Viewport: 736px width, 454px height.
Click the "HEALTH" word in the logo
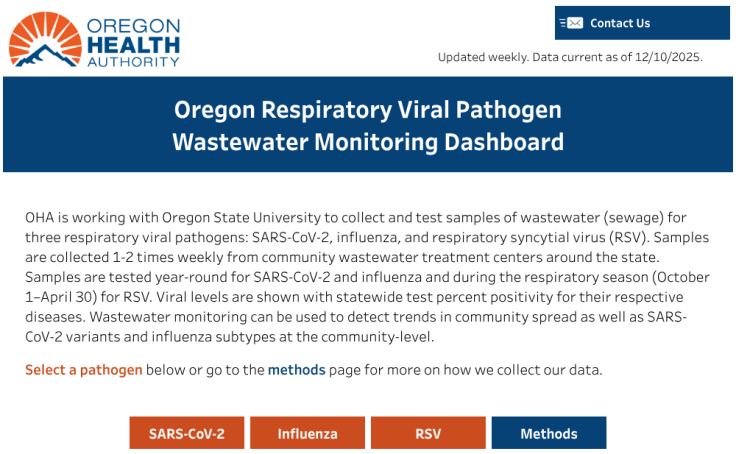(133, 44)
